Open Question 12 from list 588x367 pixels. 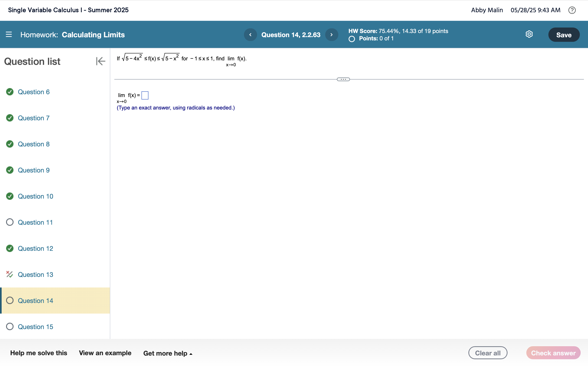coord(36,248)
